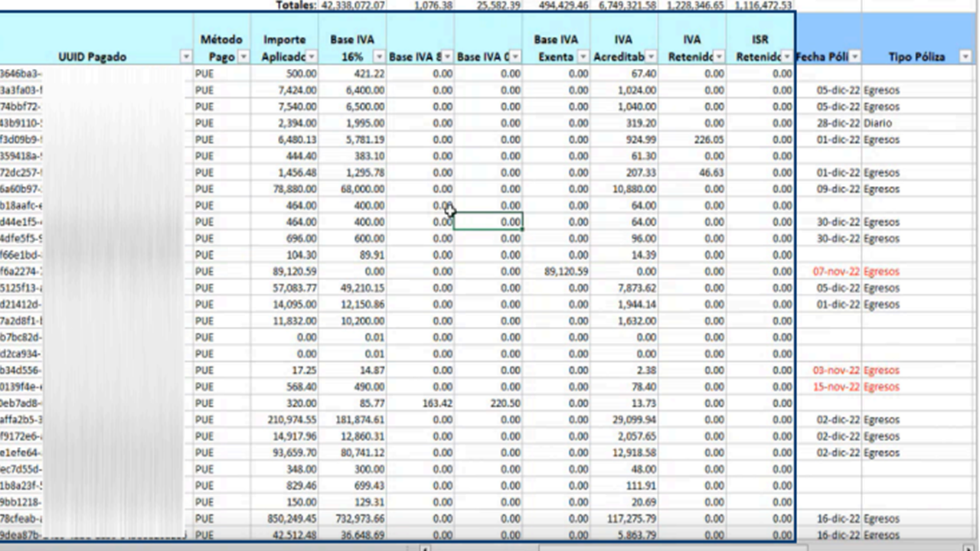980x551 pixels.
Task: Click the horizontal scrollbar left arrow
Action: pos(426,548)
